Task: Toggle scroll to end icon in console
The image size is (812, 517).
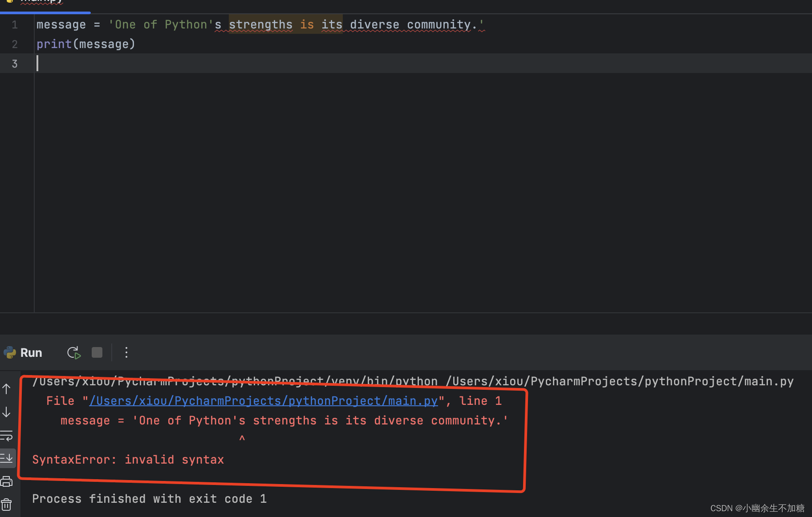Action: (7, 458)
